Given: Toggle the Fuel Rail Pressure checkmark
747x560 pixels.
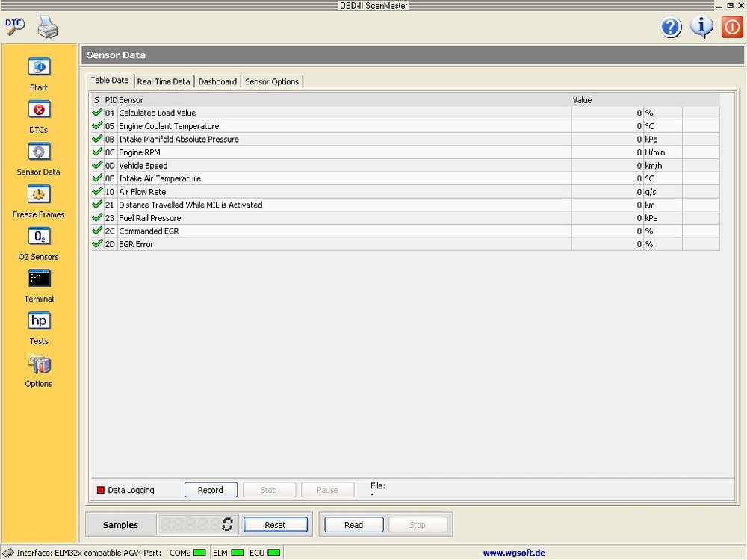Looking at the screenshot, I should coord(97,218).
